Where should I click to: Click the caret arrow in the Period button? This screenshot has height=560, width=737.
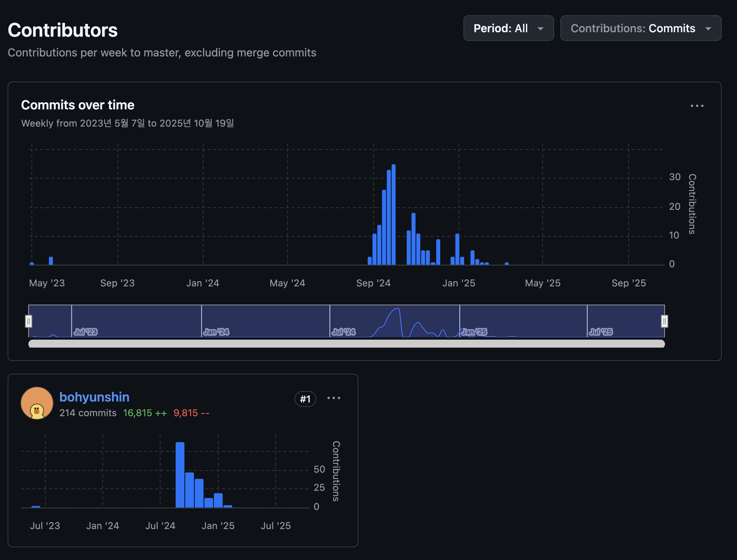[x=540, y=29]
